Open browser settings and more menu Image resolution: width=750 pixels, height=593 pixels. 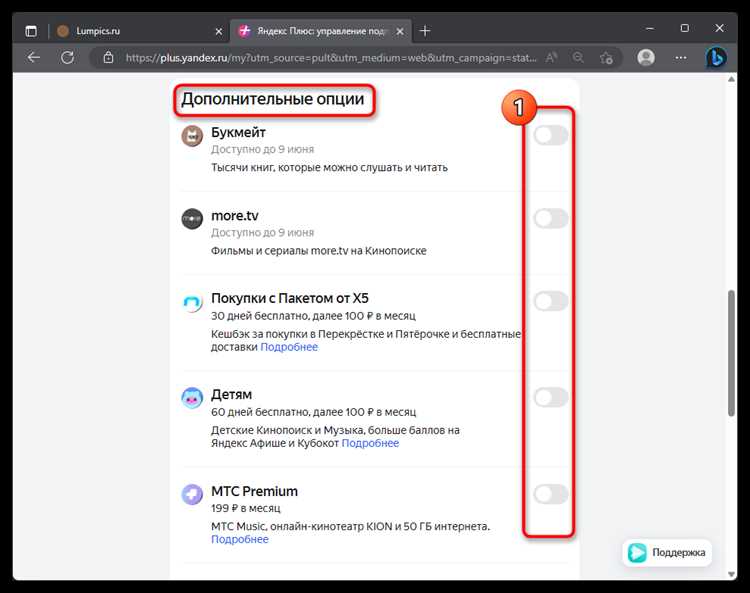pos(681,58)
